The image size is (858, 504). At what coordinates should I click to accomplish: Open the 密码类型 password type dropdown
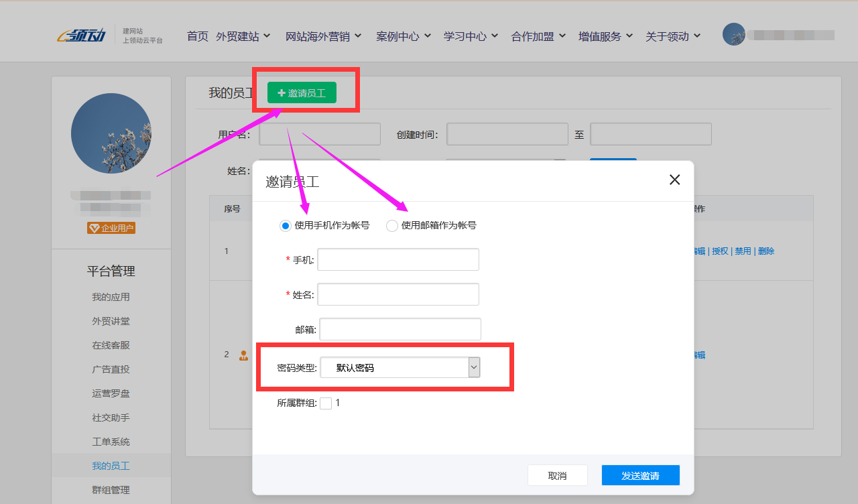[474, 367]
